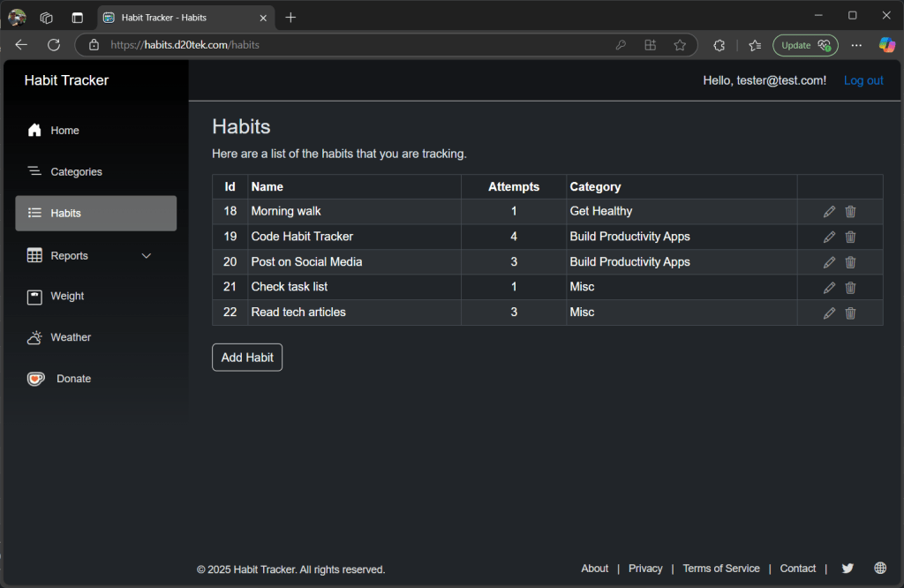Log out of the account

click(863, 80)
